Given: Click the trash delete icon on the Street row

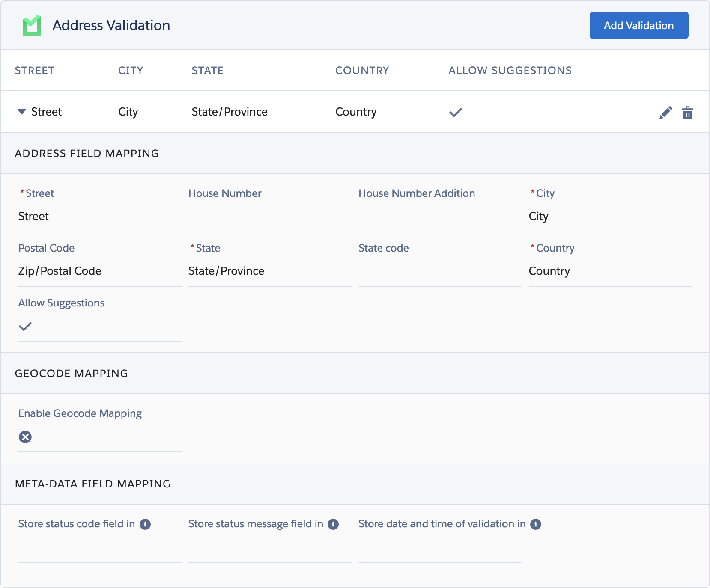Looking at the screenshot, I should pos(688,112).
